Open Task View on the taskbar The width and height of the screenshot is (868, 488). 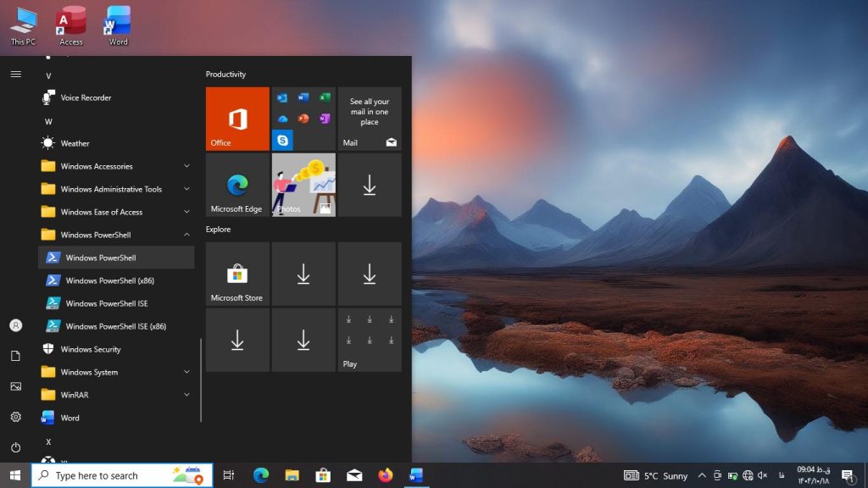click(x=228, y=475)
